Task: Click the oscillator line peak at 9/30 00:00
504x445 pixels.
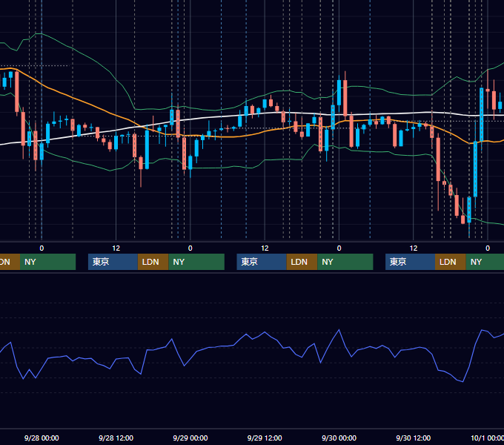Action: pyautogui.click(x=339, y=330)
